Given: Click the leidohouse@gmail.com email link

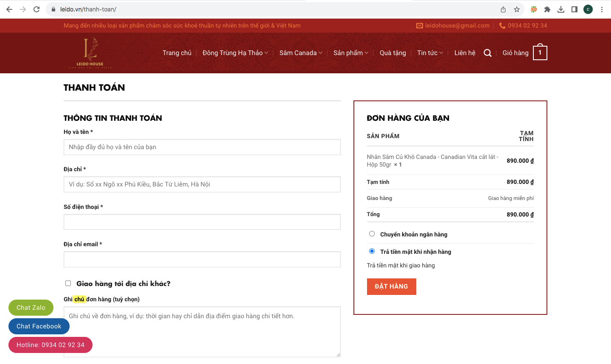Looking at the screenshot, I should tap(457, 25).
